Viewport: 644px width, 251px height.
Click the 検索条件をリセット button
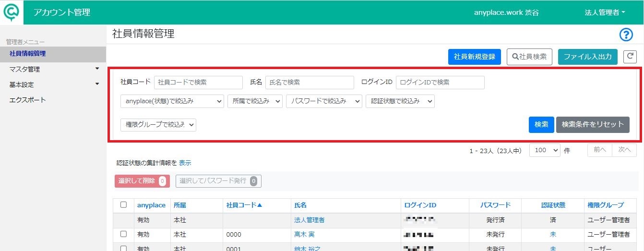point(593,124)
